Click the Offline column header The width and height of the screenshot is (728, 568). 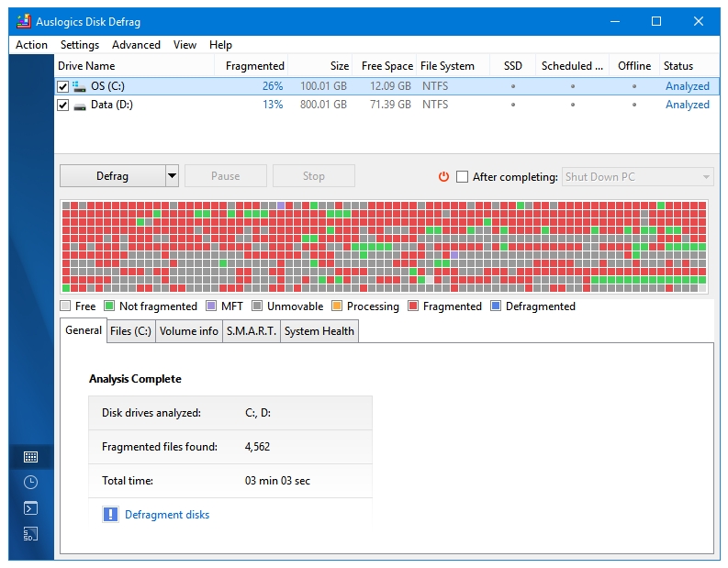(x=634, y=66)
